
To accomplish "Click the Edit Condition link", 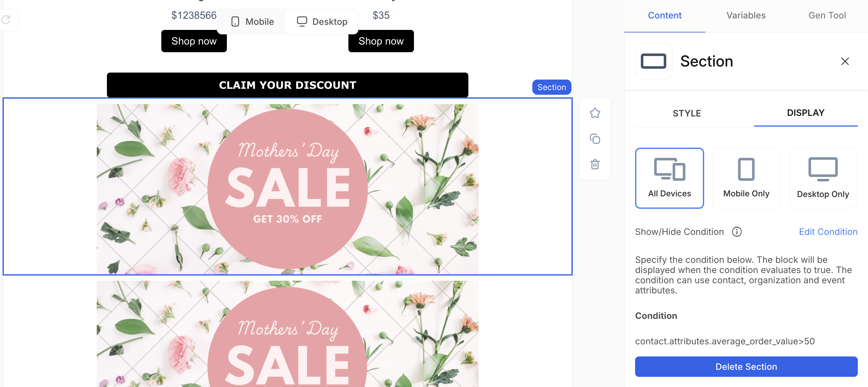I will [x=828, y=232].
